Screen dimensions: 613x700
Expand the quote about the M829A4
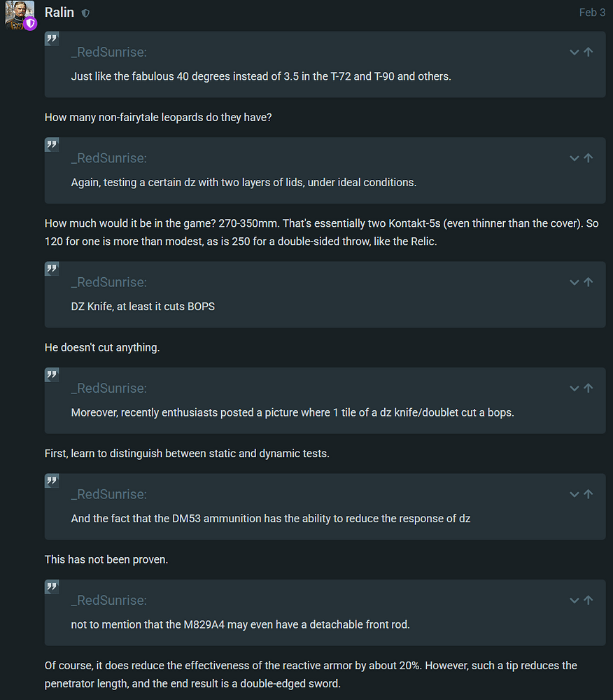(575, 601)
